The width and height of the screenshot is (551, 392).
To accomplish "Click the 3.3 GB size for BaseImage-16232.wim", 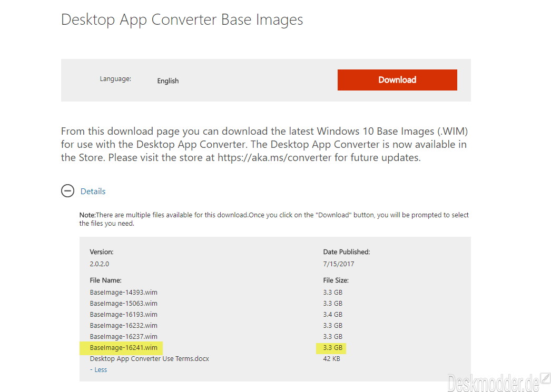I will (x=333, y=325).
